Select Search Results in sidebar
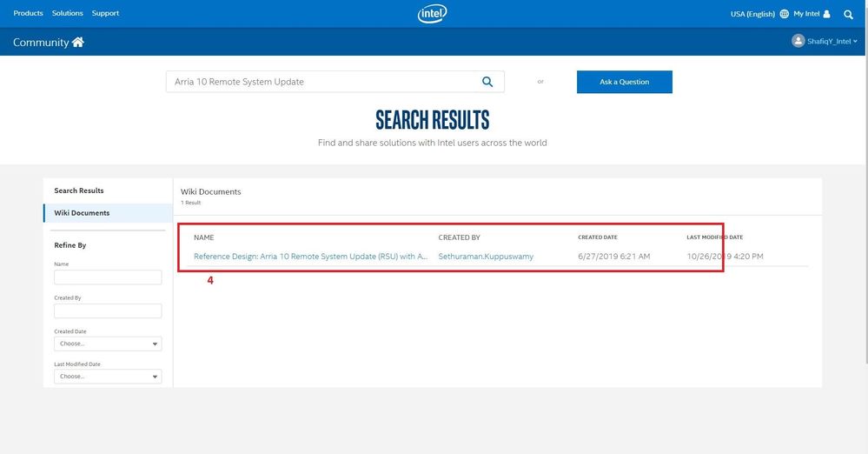The image size is (868, 454). pyautogui.click(x=79, y=190)
